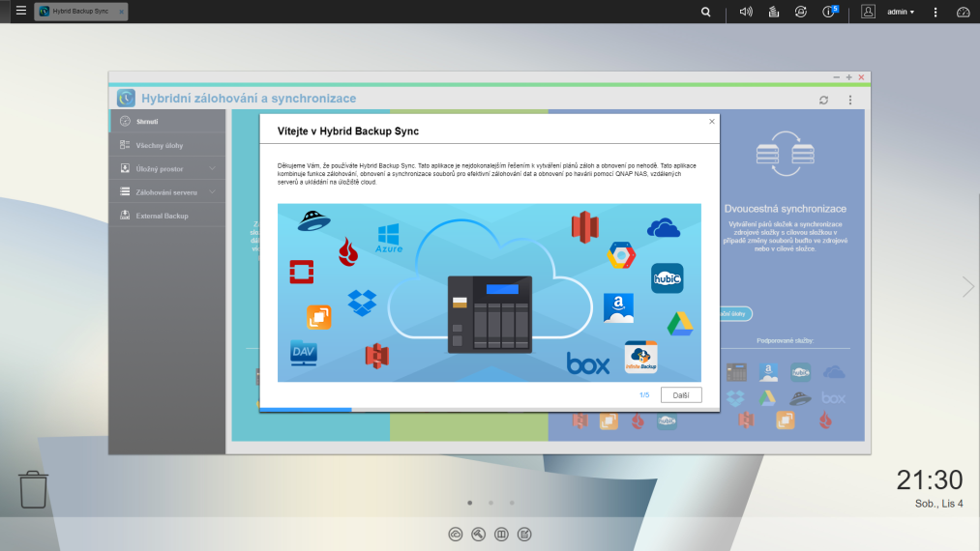Expand the admin account dropdown
Viewport: 980px width, 551px height.
coord(901,12)
